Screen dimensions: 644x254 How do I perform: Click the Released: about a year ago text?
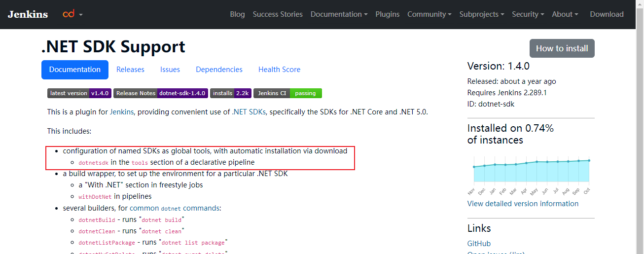[x=512, y=81]
